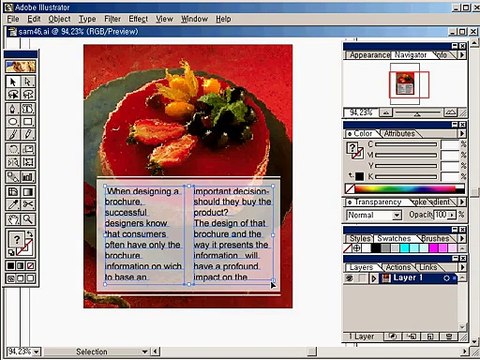Select the Paintbrush tool
480x360 pixels.
tap(13, 134)
